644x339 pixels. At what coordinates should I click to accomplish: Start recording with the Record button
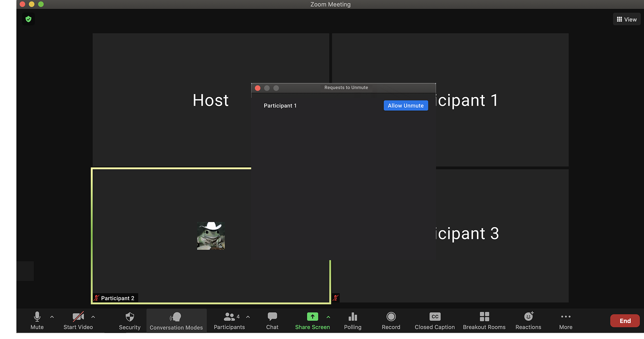pos(391,321)
